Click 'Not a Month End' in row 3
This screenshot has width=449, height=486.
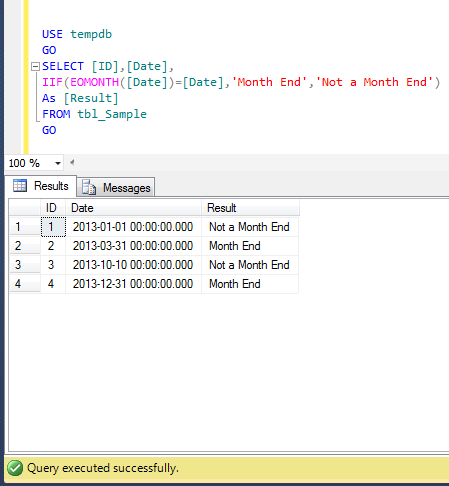249,265
